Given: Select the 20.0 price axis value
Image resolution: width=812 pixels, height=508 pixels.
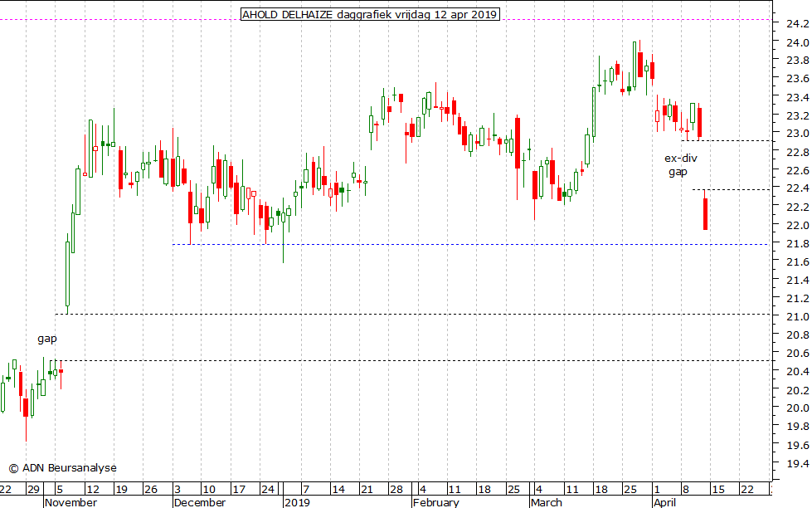Looking at the screenshot, I should pos(798,408).
